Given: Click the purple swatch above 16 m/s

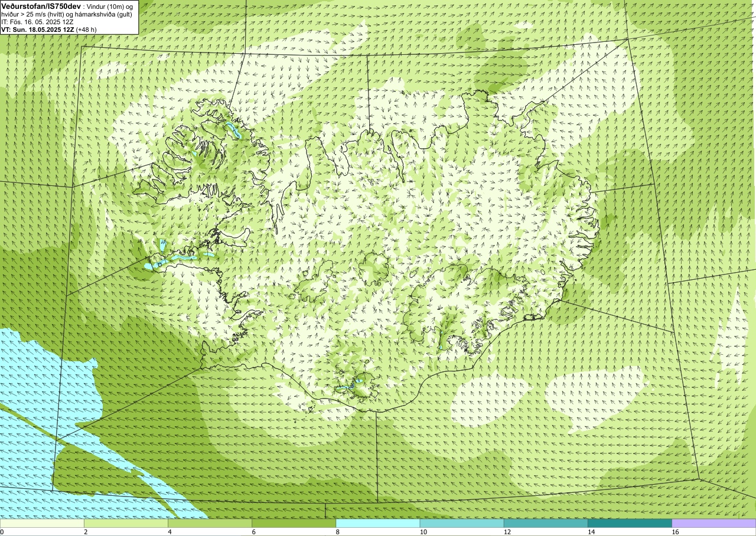Looking at the screenshot, I should 713,523.
